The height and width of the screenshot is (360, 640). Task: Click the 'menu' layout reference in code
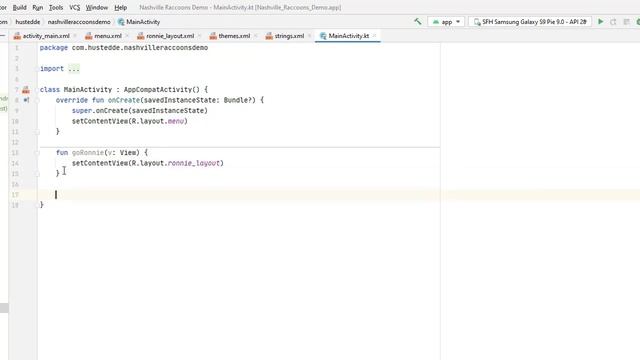176,121
